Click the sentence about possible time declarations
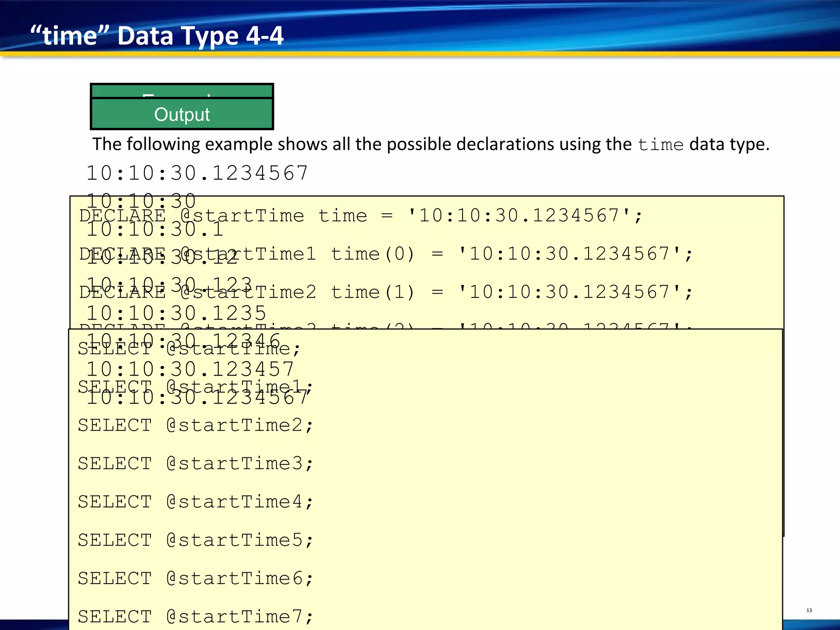This screenshot has height=630, width=840. click(431, 144)
